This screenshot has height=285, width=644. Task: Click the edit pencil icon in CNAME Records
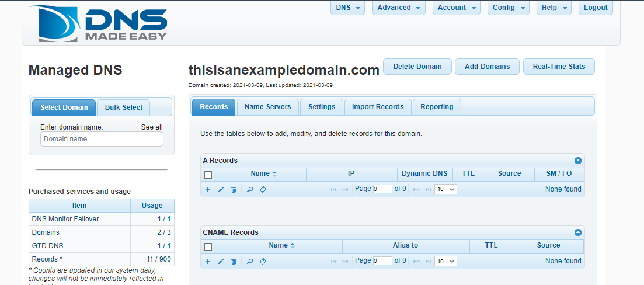pyautogui.click(x=221, y=261)
